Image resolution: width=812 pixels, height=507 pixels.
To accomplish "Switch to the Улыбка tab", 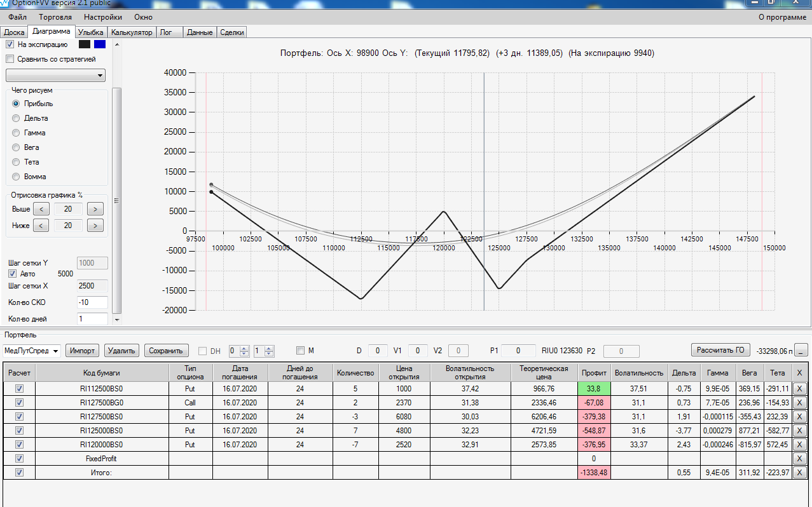I will (x=91, y=32).
